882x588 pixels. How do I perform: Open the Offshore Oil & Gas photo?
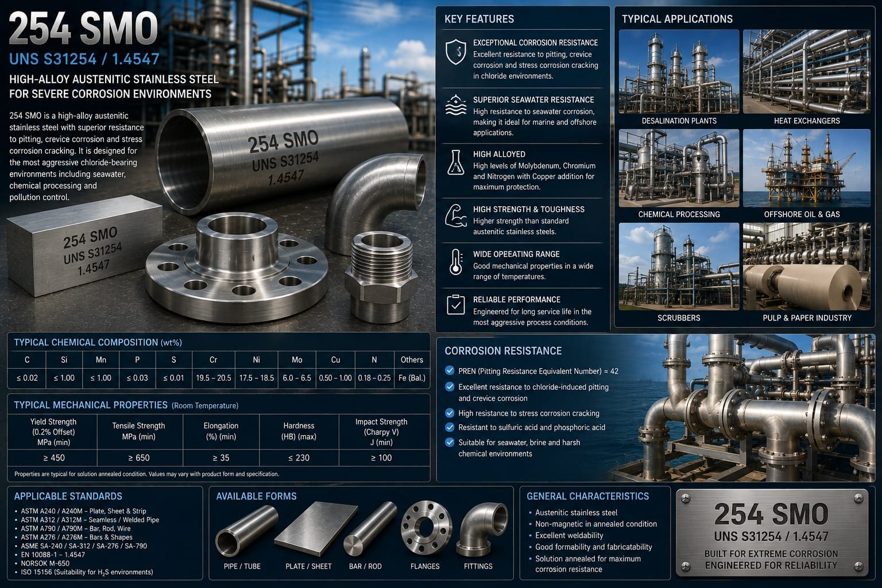(x=806, y=168)
